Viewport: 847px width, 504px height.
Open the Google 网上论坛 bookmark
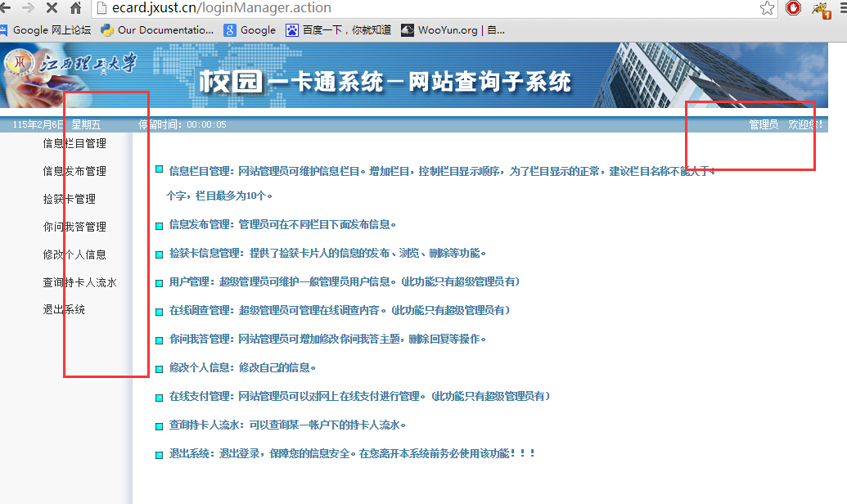45,30
